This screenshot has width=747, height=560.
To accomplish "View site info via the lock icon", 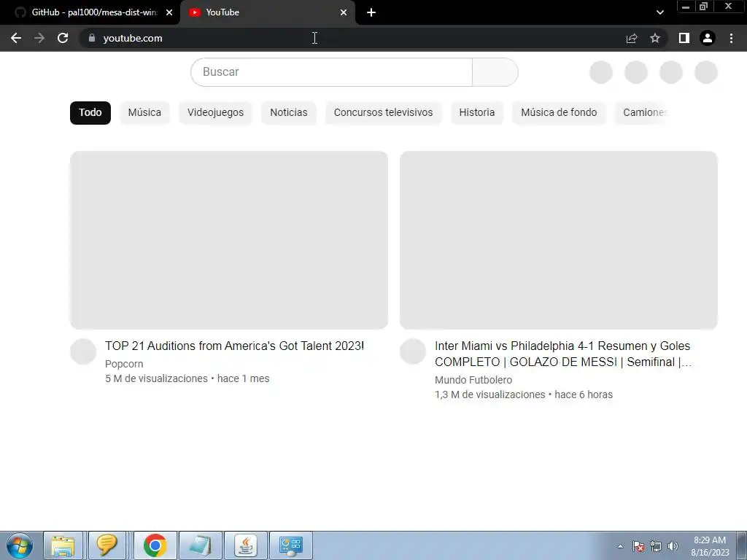I will 92,38.
